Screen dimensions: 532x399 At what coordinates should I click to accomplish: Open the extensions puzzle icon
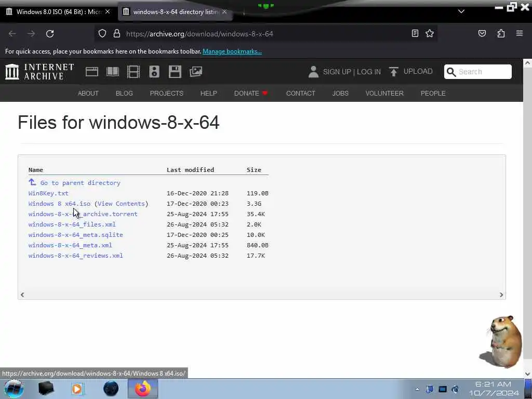[501, 33]
